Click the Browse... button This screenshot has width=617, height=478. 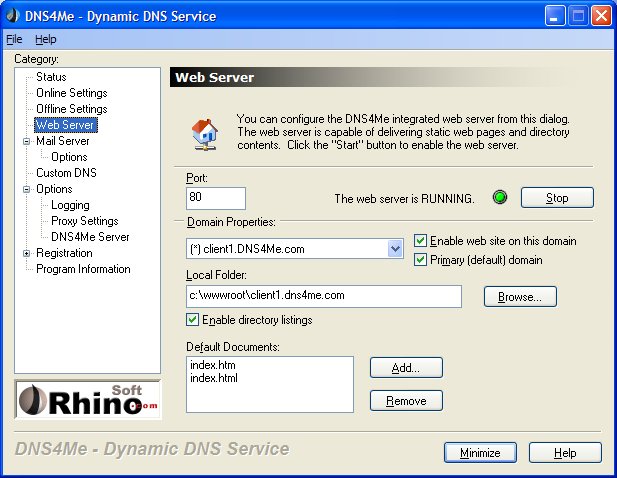pos(520,297)
